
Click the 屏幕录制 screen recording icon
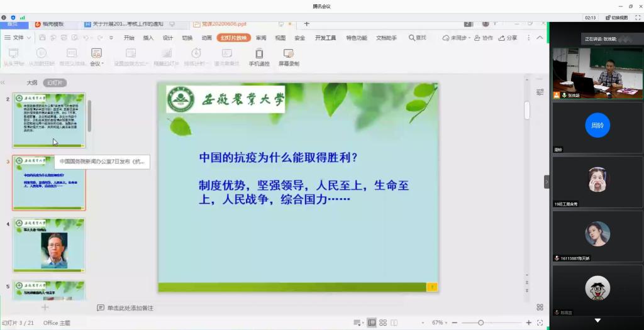[x=289, y=57]
